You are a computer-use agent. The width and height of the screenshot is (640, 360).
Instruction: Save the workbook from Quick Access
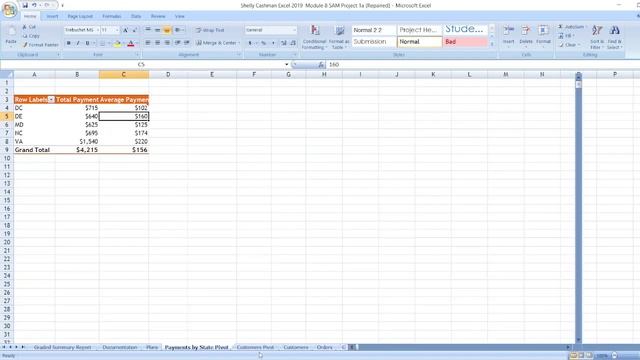(x=25, y=5)
